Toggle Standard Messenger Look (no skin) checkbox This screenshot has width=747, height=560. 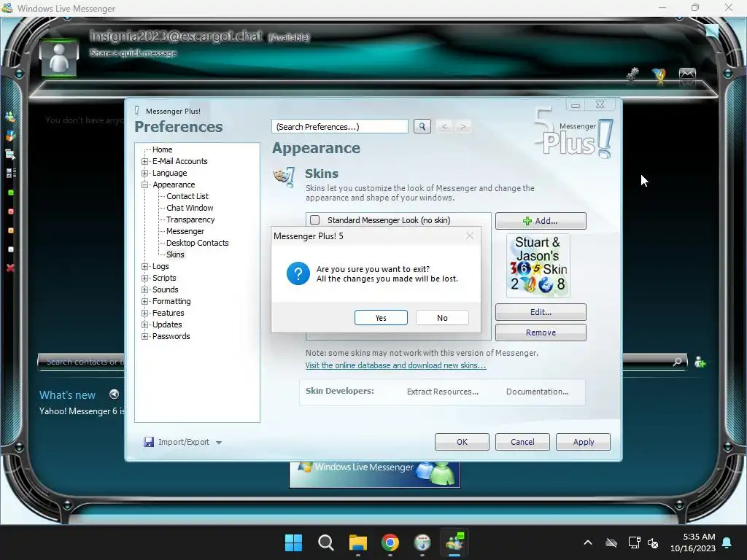315,220
